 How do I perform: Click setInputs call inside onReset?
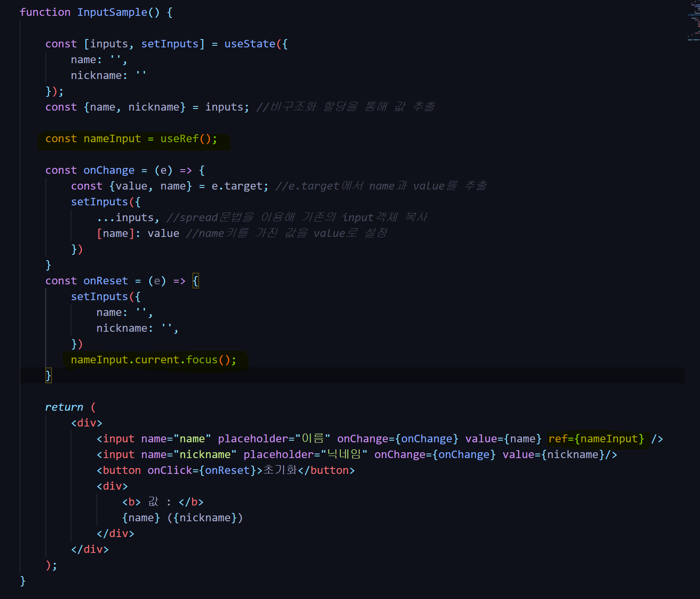pyautogui.click(x=99, y=297)
